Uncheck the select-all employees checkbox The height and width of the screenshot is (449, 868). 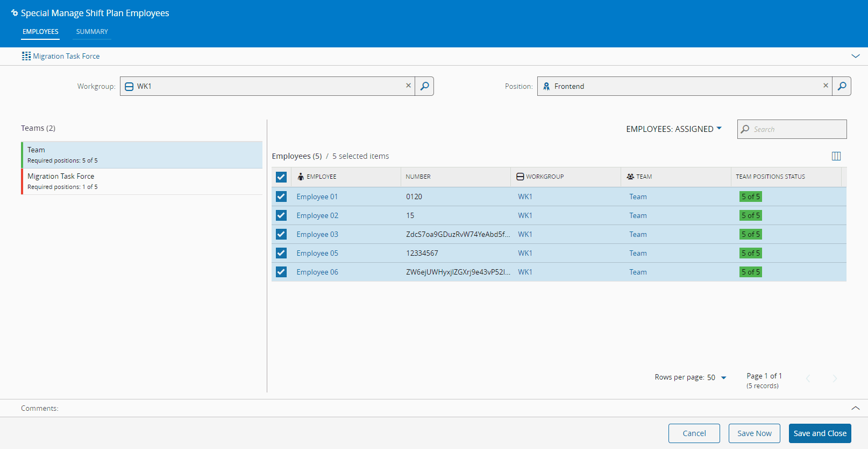[281, 177]
